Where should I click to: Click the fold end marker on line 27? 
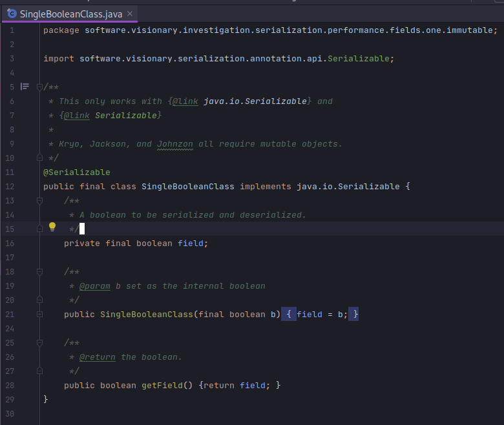[x=39, y=371]
